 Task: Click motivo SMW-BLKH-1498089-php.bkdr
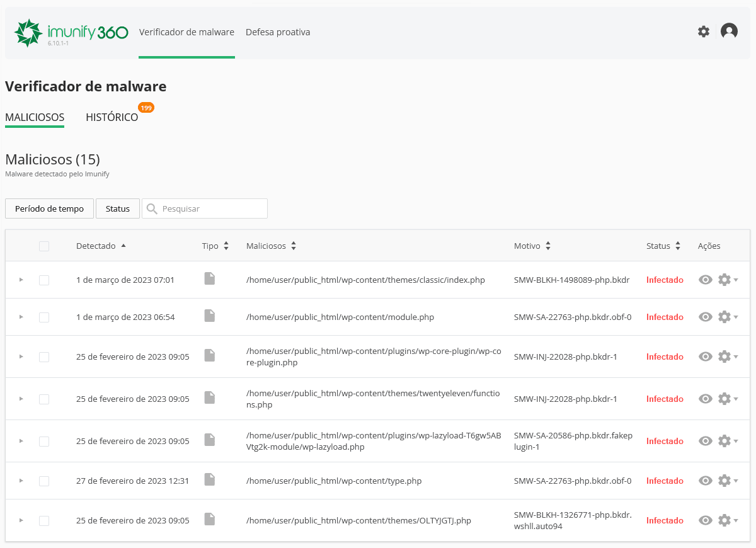click(x=571, y=280)
